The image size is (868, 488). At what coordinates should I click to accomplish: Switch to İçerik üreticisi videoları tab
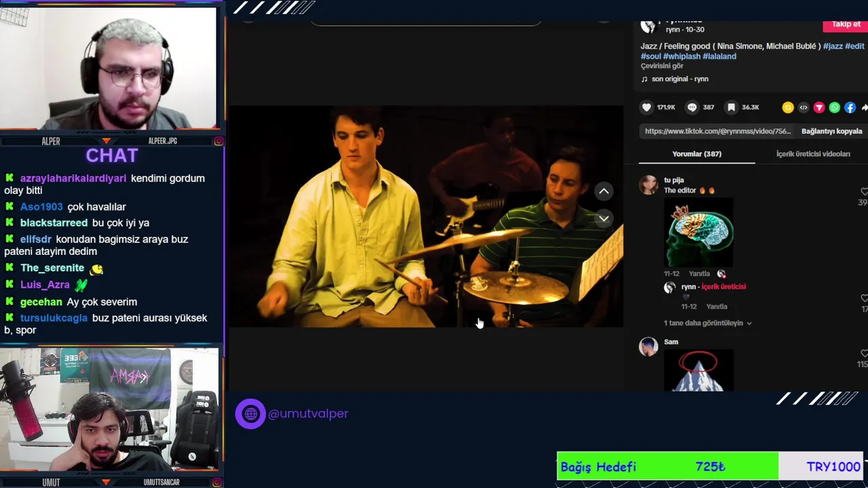tap(813, 154)
